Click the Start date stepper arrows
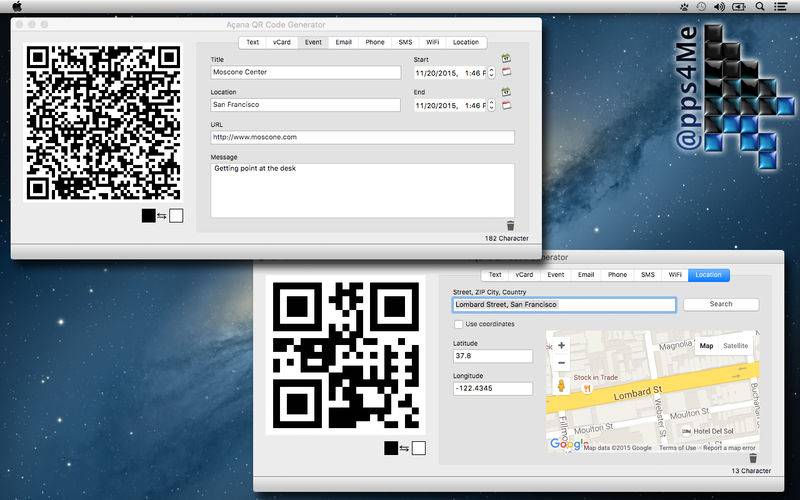The height and width of the screenshot is (500, 800). [x=491, y=73]
